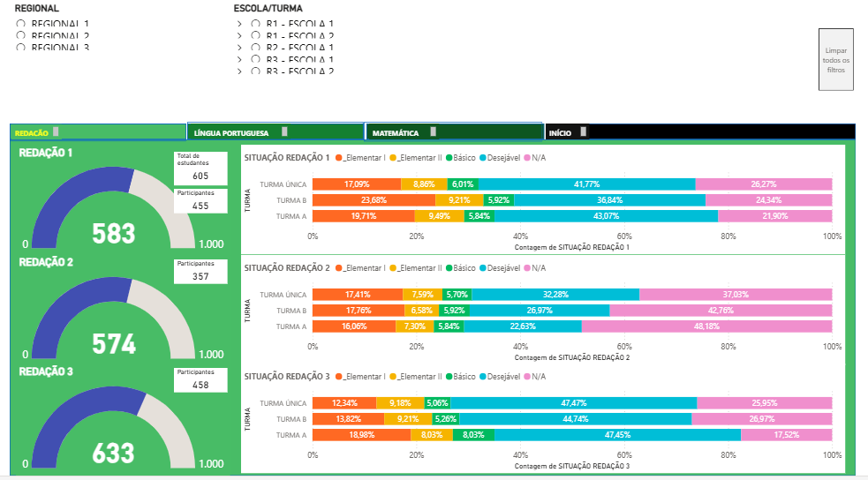Select the REGIONAL 2 radio option

tap(20, 36)
